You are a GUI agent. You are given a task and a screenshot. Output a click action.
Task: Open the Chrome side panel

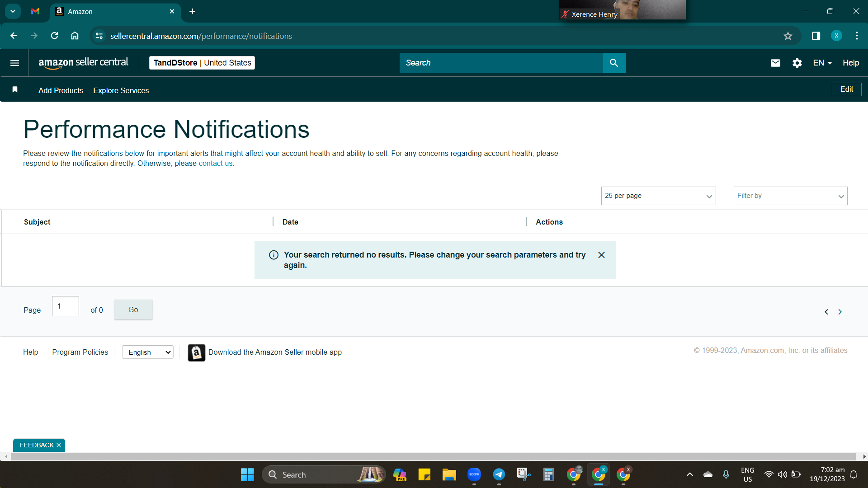click(x=816, y=36)
